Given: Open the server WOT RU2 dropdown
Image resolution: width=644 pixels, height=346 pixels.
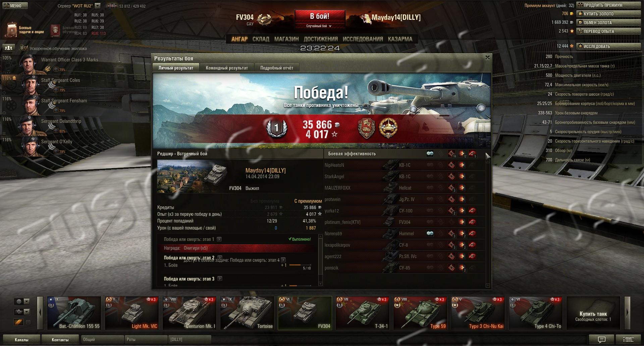Looking at the screenshot, I should click(98, 6).
